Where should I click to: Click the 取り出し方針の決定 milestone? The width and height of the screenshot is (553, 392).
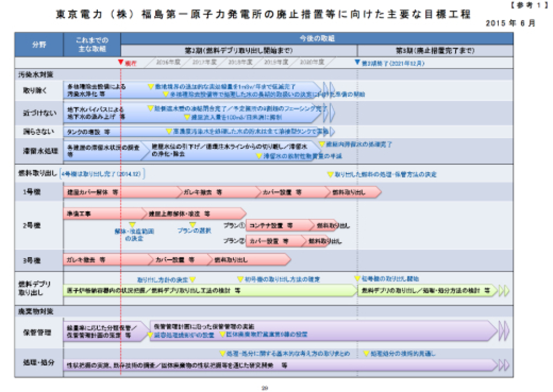[166, 280]
